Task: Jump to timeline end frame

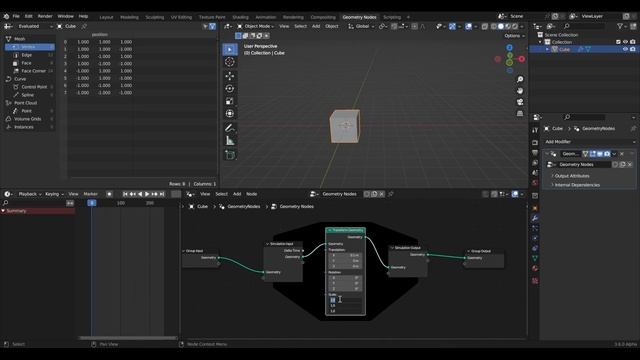Action: tap(162, 194)
